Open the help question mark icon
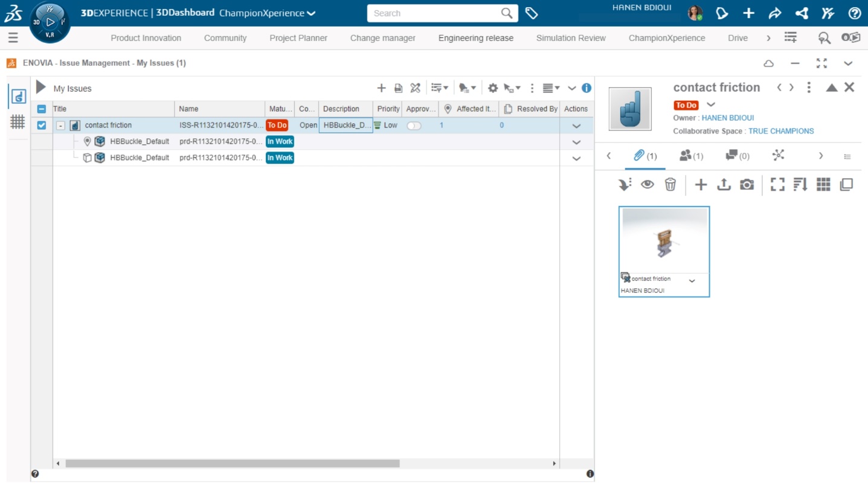 tap(854, 13)
